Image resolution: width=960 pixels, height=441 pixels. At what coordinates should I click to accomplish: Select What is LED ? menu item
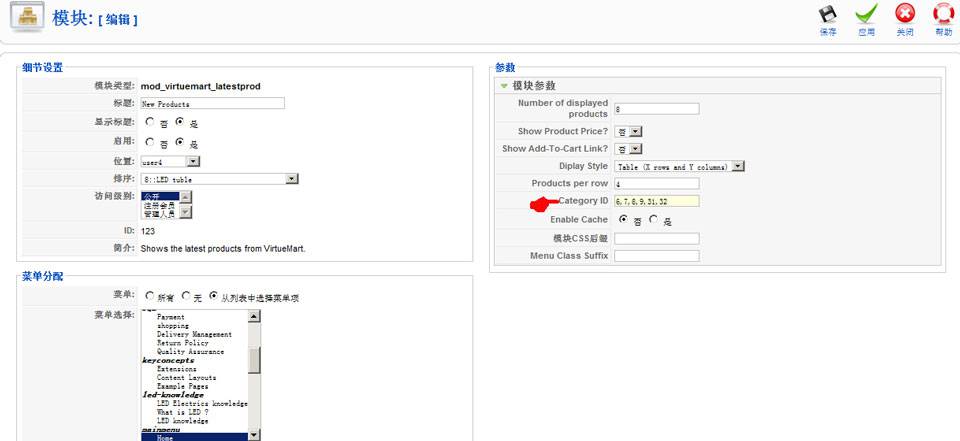tap(182, 412)
